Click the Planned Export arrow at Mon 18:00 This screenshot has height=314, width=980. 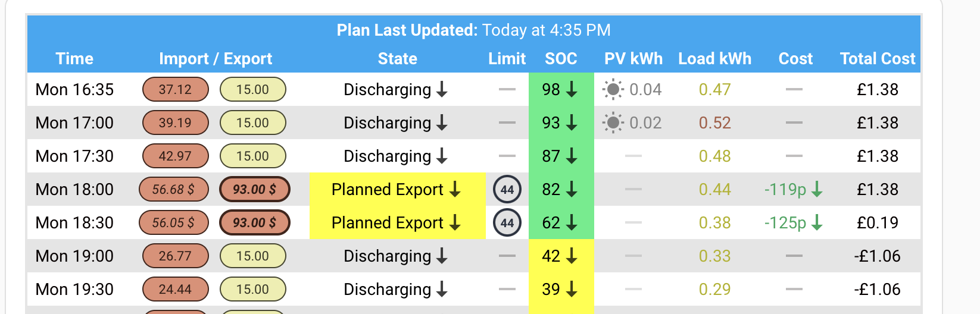click(x=455, y=189)
